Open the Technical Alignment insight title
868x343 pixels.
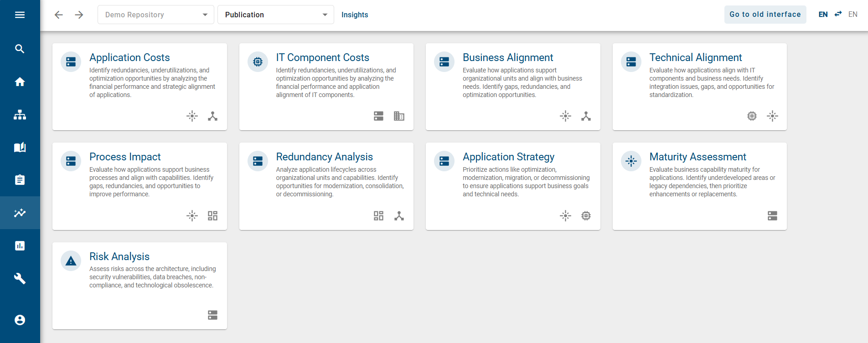(x=696, y=57)
